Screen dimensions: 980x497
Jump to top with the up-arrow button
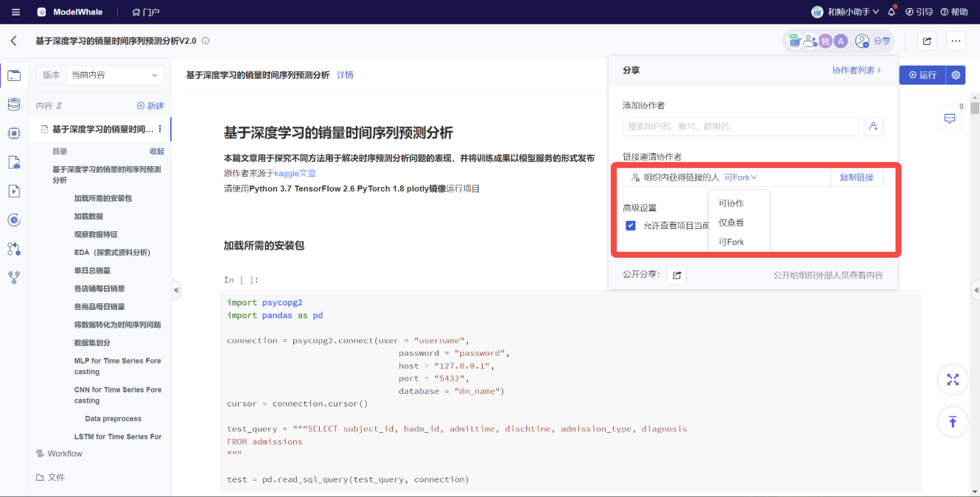[953, 422]
